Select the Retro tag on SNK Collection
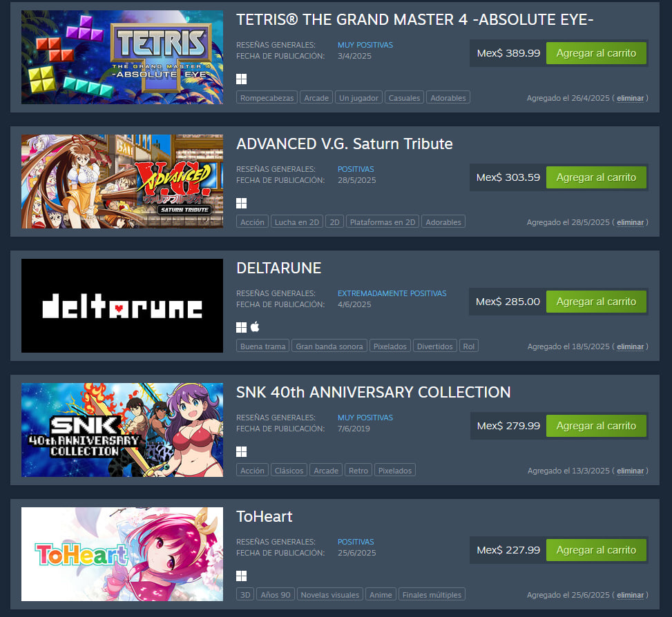The width and height of the screenshot is (672, 617). [358, 470]
